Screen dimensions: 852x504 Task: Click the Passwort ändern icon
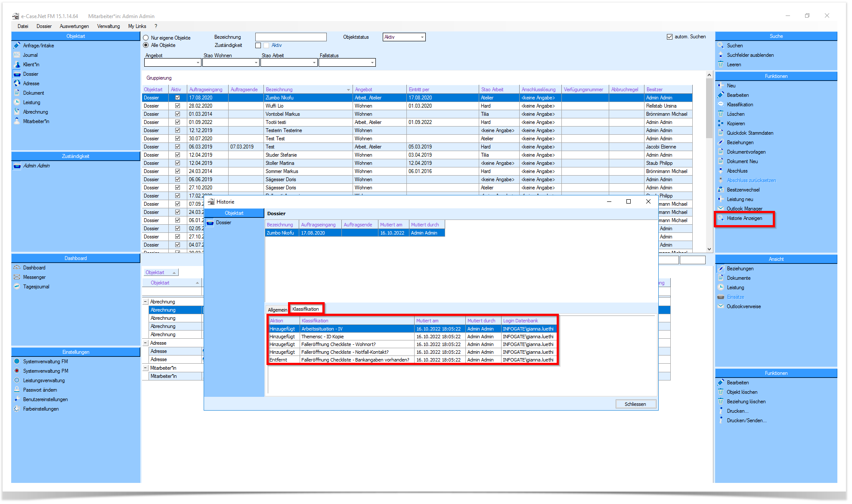pyautogui.click(x=17, y=390)
